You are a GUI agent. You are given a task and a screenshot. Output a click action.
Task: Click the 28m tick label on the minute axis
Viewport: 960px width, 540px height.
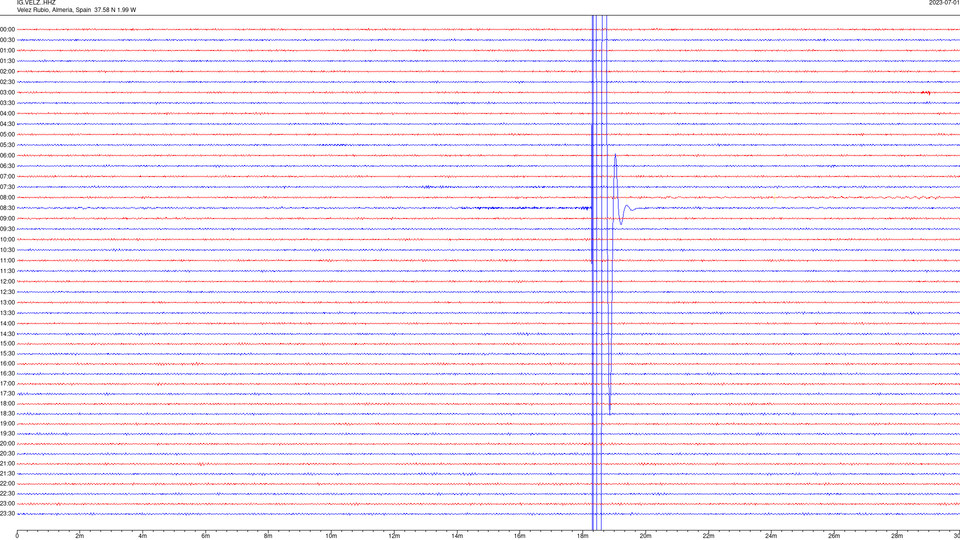(897, 536)
